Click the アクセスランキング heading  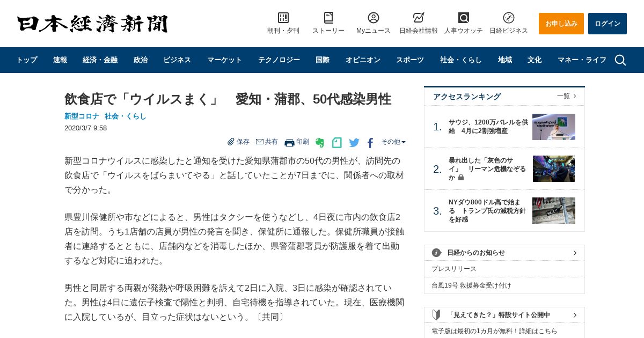tap(467, 97)
